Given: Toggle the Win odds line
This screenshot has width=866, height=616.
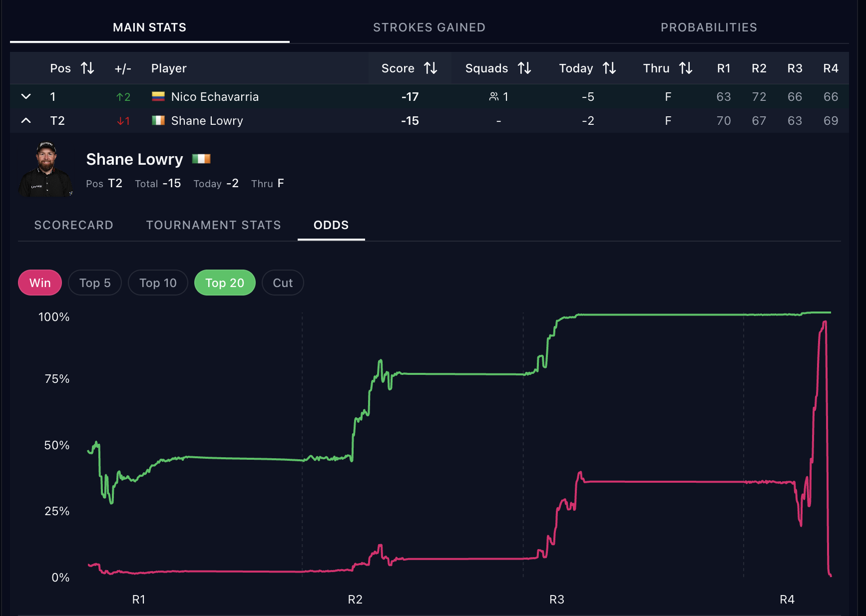Looking at the screenshot, I should 40,283.
